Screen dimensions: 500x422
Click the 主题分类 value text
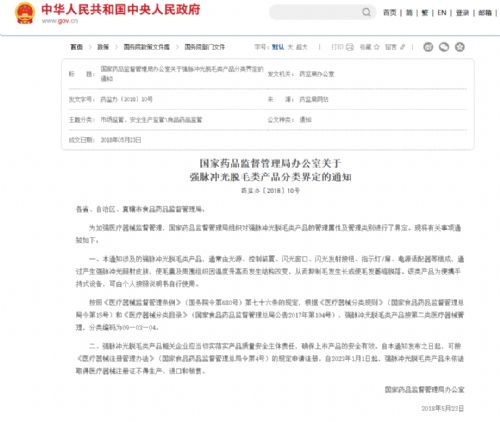click(x=151, y=120)
